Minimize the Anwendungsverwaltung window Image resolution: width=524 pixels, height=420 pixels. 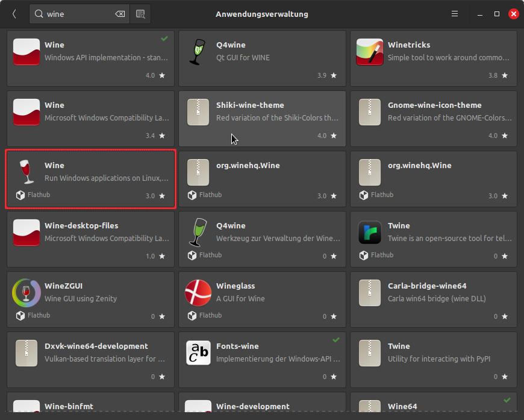480,14
